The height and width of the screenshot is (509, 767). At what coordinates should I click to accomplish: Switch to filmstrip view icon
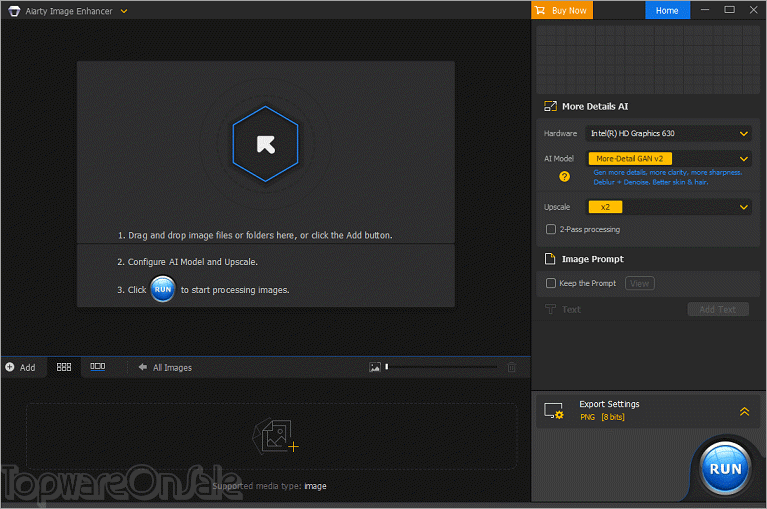pyautogui.click(x=97, y=366)
